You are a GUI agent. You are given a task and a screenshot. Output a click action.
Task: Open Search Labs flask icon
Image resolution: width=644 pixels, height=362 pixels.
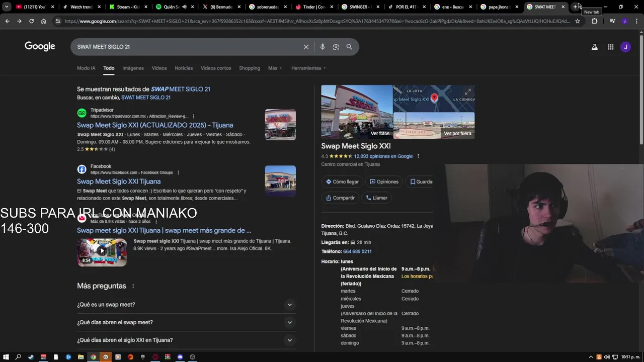point(594,47)
